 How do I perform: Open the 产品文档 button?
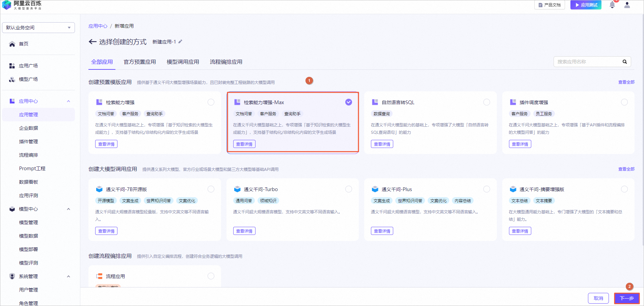[x=549, y=5]
